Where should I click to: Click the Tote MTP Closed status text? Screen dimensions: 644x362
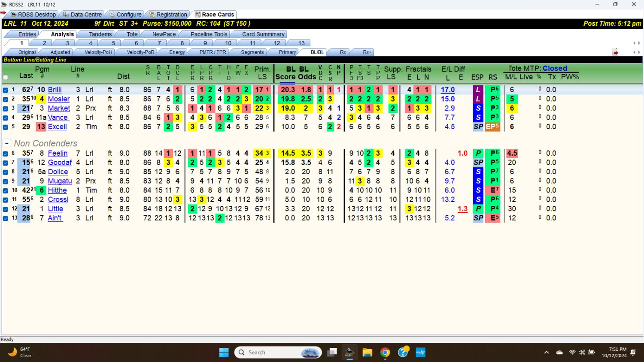555,68
